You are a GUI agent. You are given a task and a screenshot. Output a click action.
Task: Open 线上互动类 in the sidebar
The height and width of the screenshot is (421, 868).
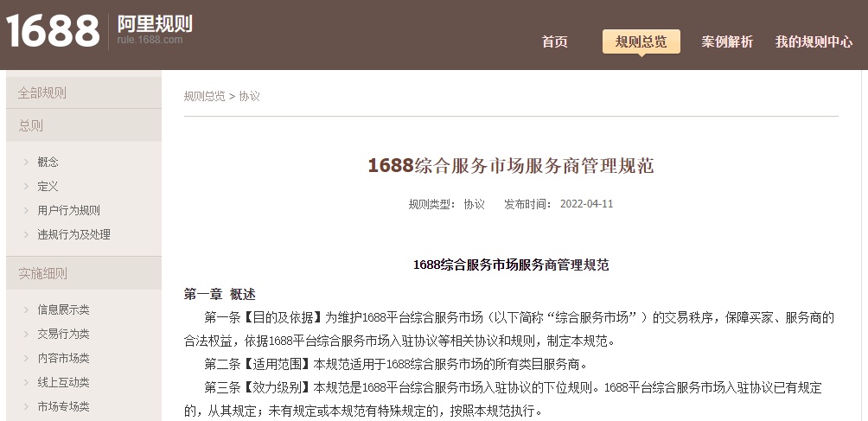63,382
